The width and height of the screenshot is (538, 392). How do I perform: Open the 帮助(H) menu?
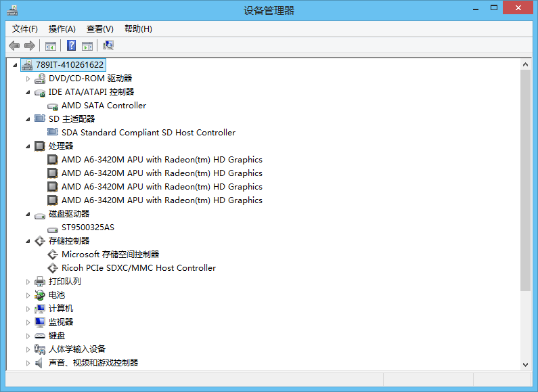pos(138,29)
